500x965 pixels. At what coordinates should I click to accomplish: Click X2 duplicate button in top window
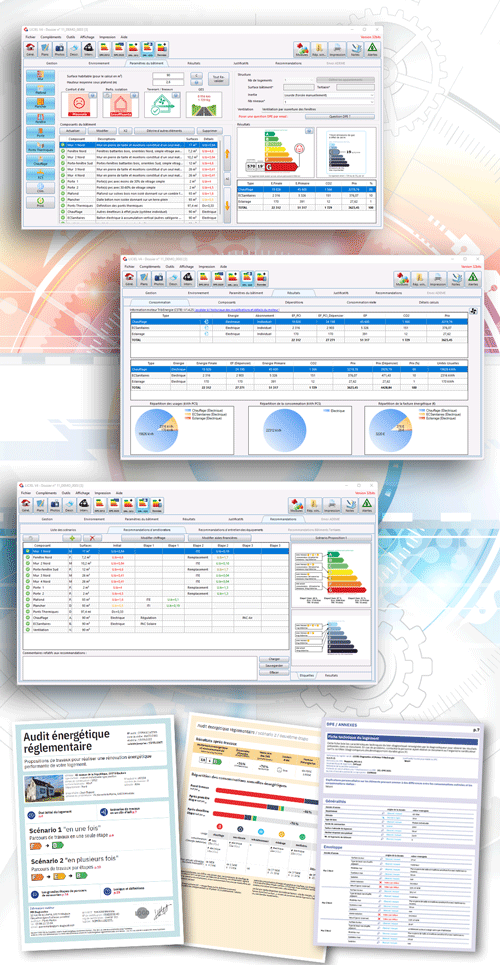tap(125, 131)
